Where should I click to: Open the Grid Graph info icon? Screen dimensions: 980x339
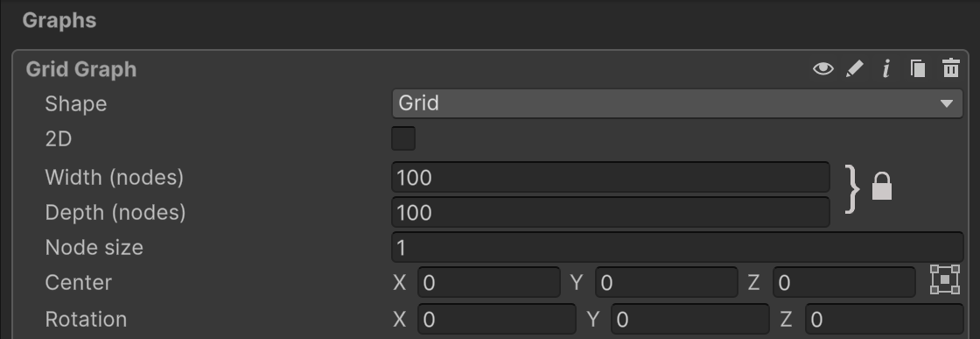[x=885, y=68]
